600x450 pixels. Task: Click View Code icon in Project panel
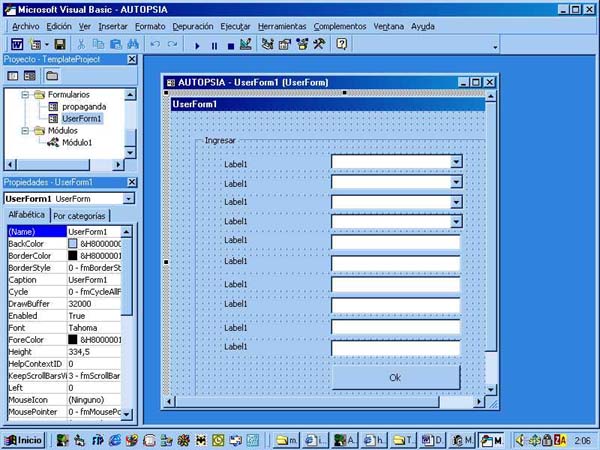pos(14,76)
